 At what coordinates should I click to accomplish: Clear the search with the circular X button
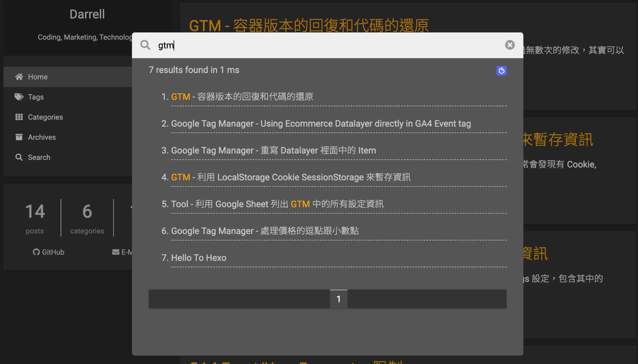510,45
